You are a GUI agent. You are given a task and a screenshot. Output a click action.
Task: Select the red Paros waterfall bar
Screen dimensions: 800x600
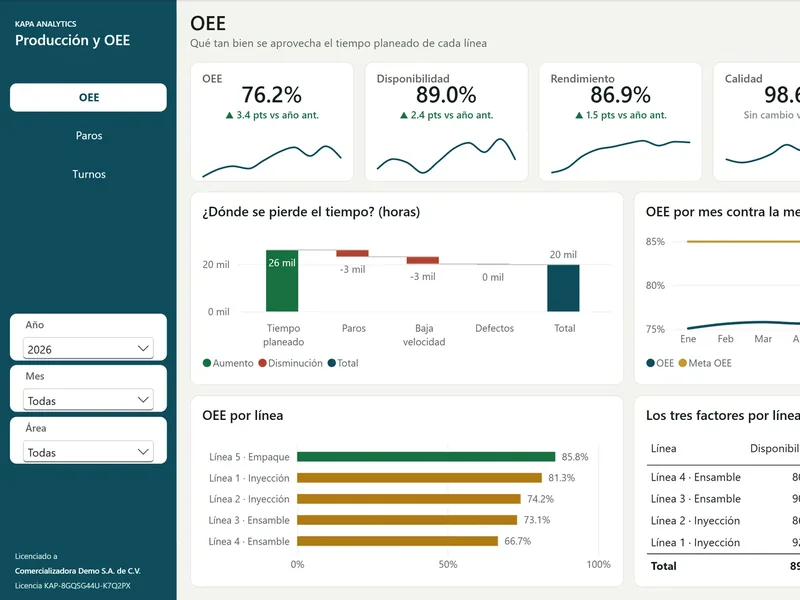pos(353,253)
